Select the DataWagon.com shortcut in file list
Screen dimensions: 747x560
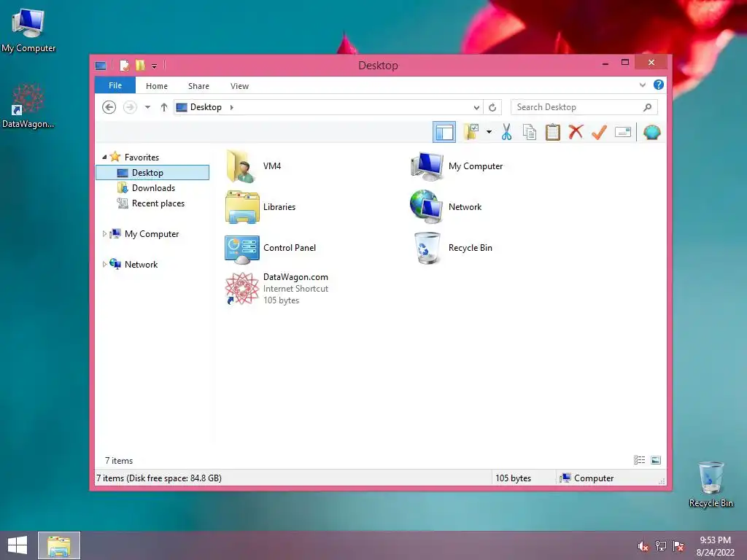(242, 289)
